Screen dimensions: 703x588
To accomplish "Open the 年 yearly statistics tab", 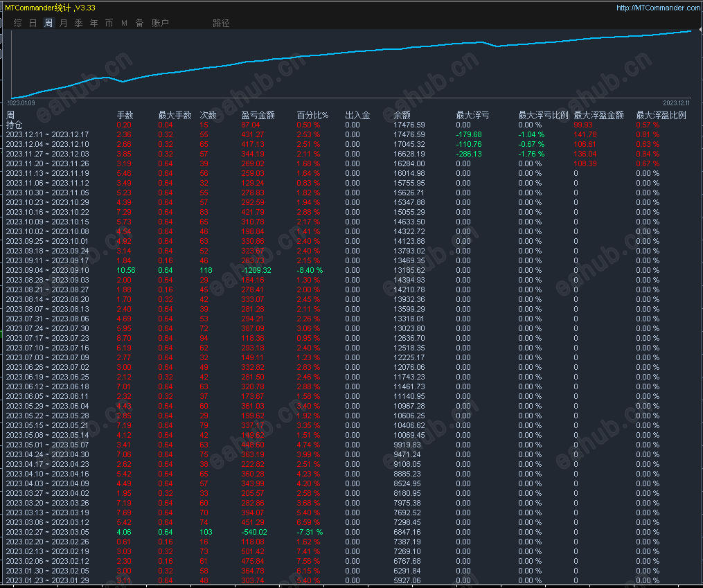I will [94, 23].
